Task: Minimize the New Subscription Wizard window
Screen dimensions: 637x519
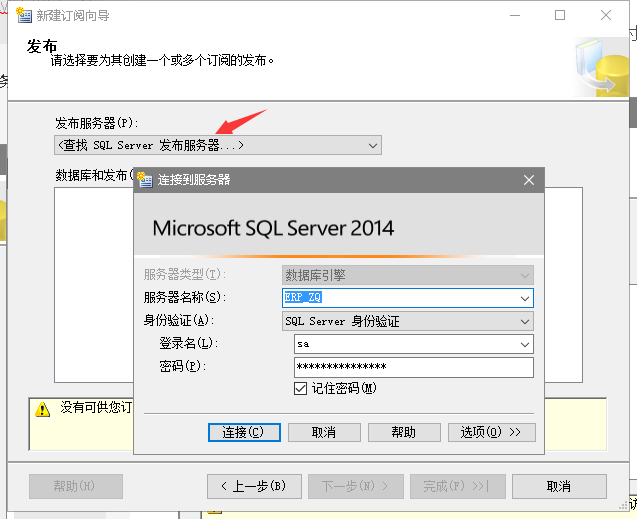Action: [x=515, y=15]
